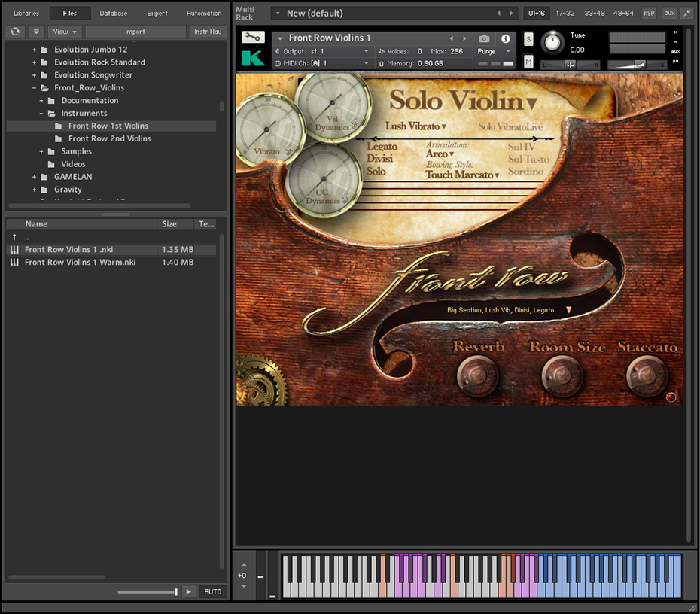Show instrument aux sends via small aux label
The width and height of the screenshot is (700, 614).
pyautogui.click(x=675, y=51)
